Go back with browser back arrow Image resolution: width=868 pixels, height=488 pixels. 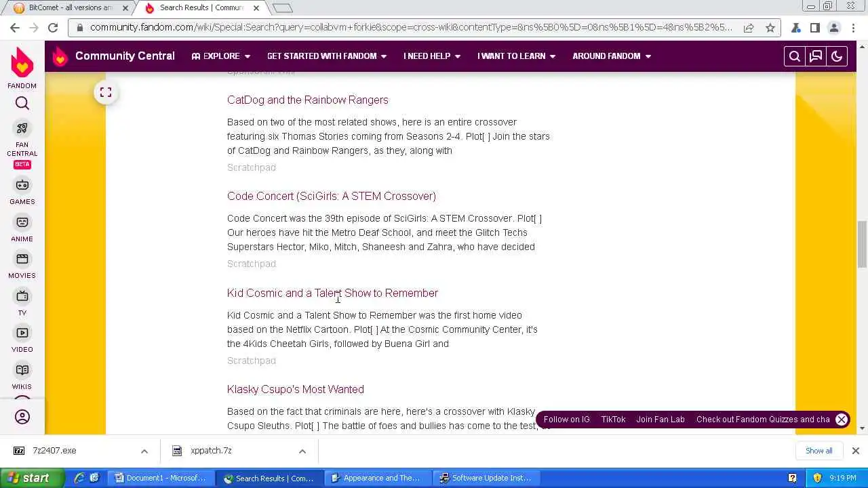click(15, 28)
